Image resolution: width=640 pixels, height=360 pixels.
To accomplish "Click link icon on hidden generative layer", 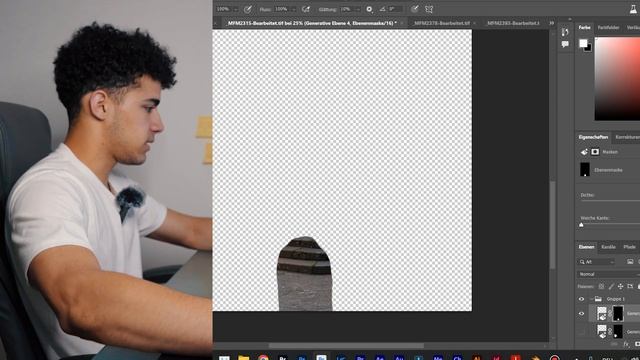I will click(610, 331).
